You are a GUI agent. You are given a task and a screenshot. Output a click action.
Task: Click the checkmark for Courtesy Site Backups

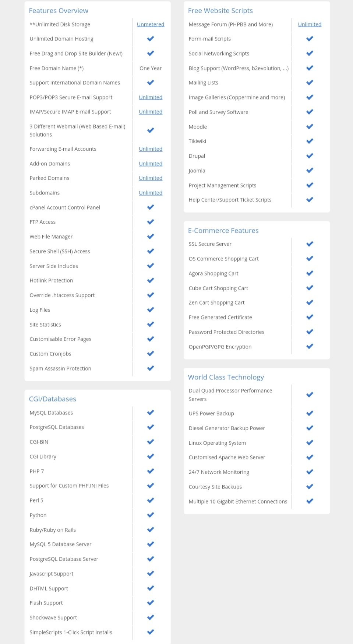point(310,487)
